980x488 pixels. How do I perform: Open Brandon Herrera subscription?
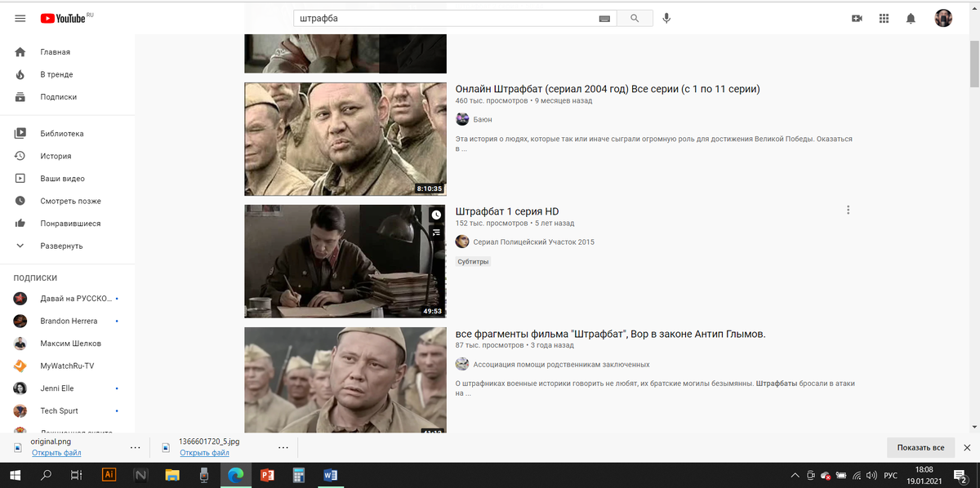click(x=67, y=321)
